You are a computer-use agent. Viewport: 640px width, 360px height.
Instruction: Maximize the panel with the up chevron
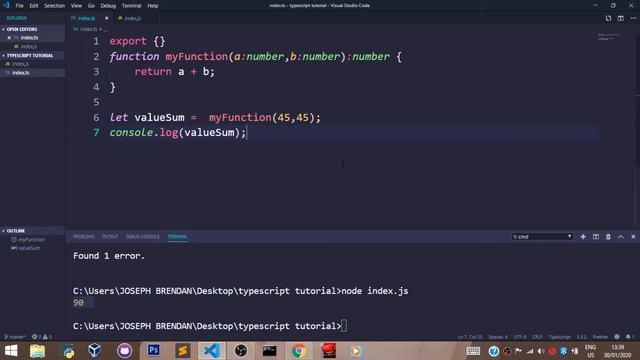click(x=620, y=237)
